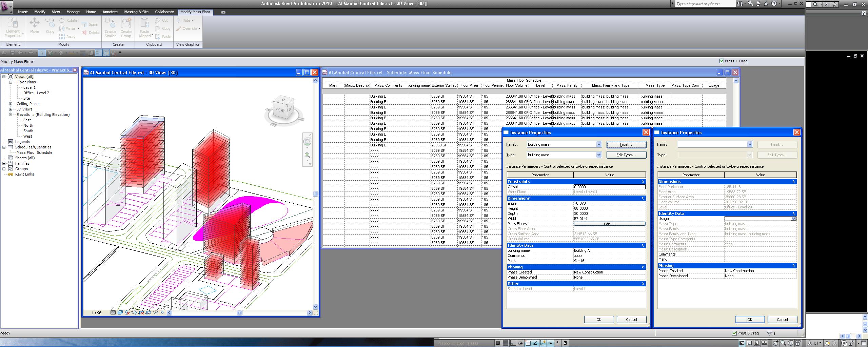Click the Move tool in ribbon

(x=35, y=26)
